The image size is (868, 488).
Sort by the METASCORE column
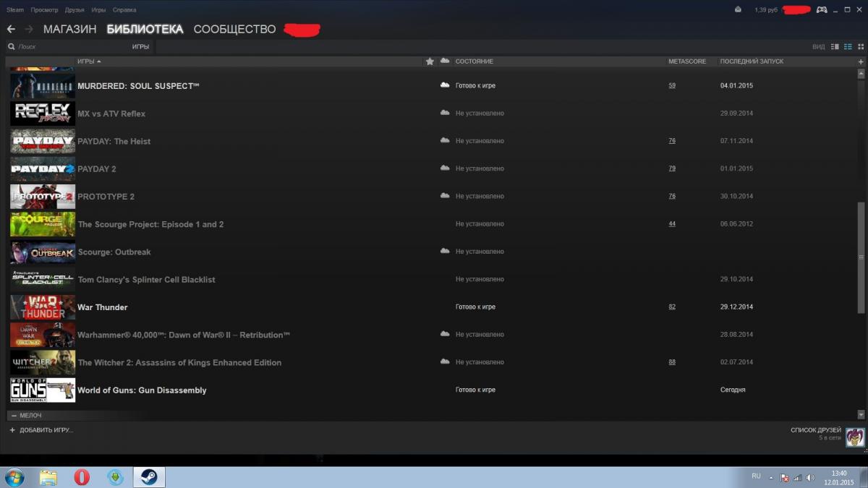[x=687, y=61]
